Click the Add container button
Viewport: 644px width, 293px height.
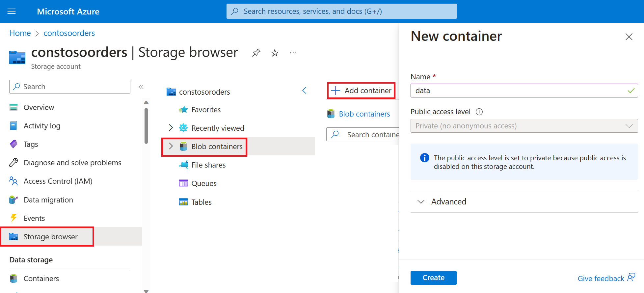point(361,91)
